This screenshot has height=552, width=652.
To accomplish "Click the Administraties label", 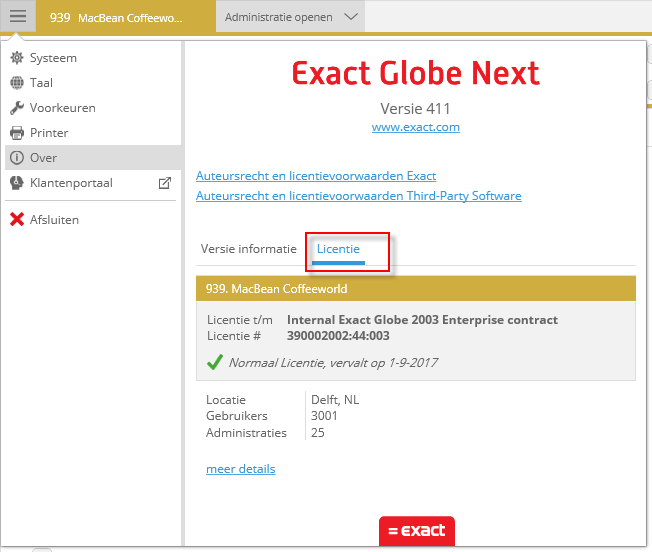I will 246,433.
